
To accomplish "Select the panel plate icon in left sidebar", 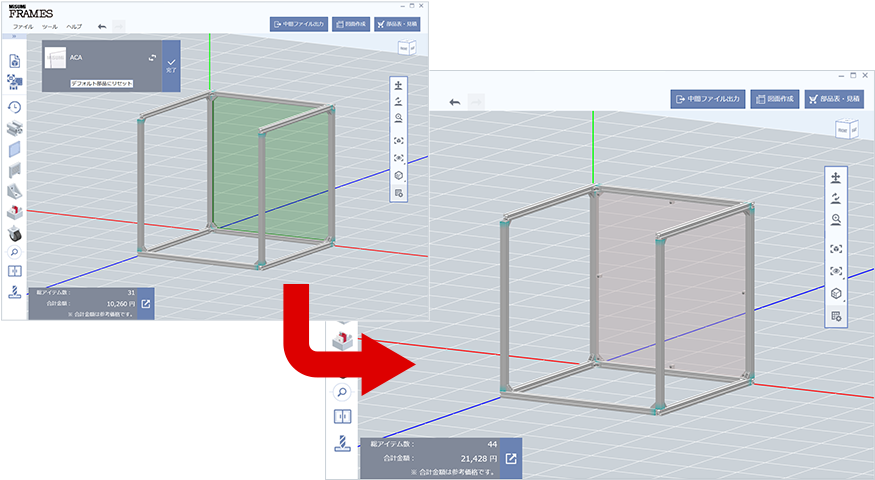I will tap(14, 149).
